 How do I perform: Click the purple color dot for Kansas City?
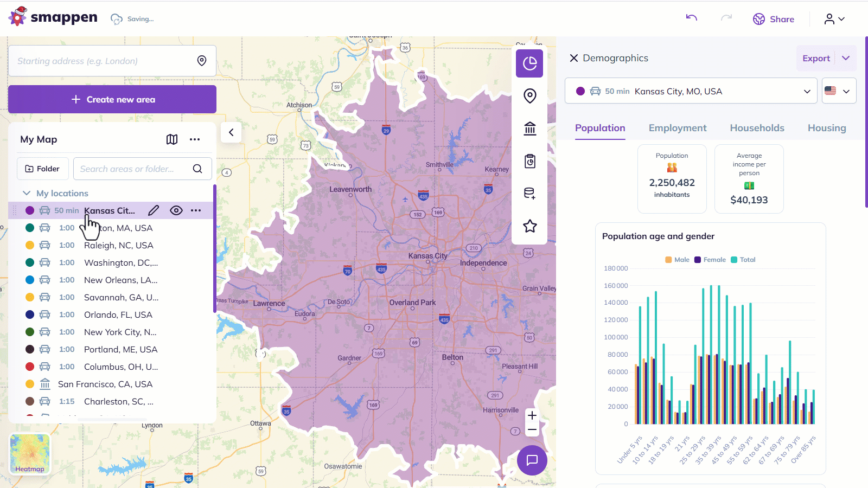coord(30,210)
